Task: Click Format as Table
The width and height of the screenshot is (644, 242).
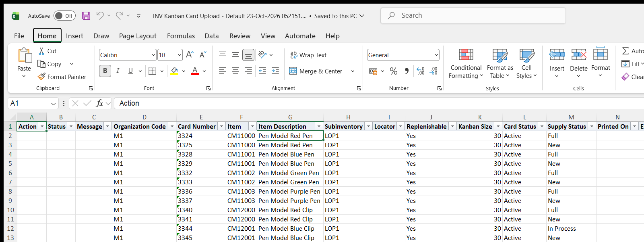Action: [500, 63]
